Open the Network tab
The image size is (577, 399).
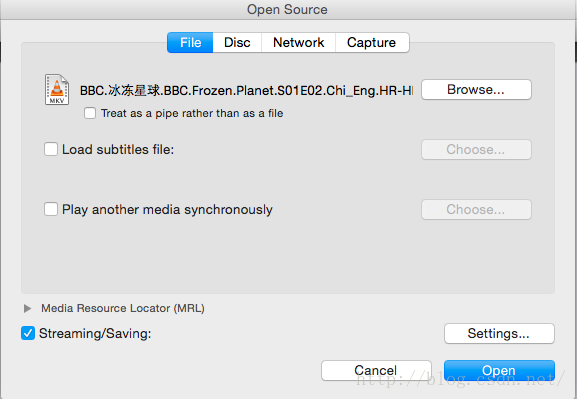[x=298, y=42]
